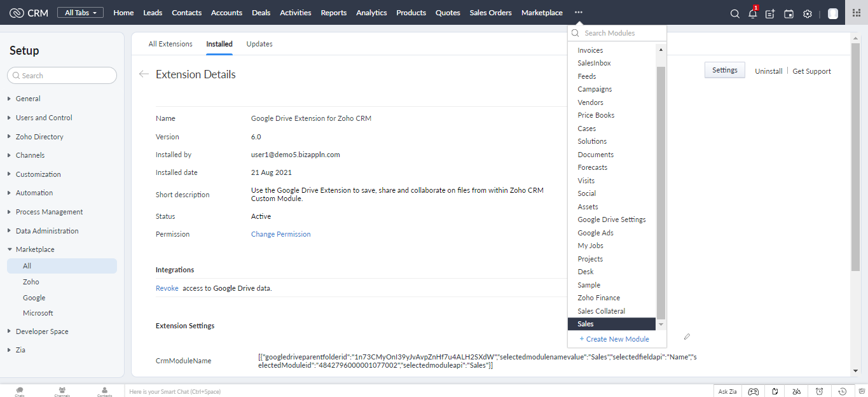
Task: Expand the Automation setup section
Action: click(34, 193)
